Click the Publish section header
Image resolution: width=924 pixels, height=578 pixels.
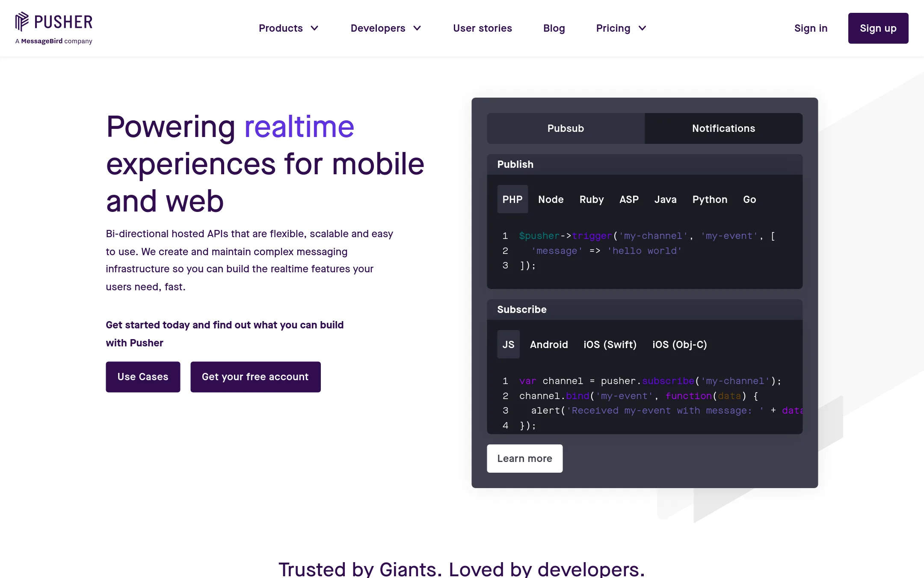645,164
